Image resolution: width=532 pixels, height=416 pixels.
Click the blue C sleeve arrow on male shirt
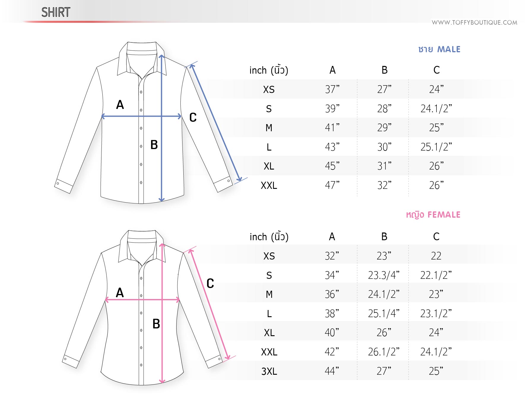[x=216, y=123]
